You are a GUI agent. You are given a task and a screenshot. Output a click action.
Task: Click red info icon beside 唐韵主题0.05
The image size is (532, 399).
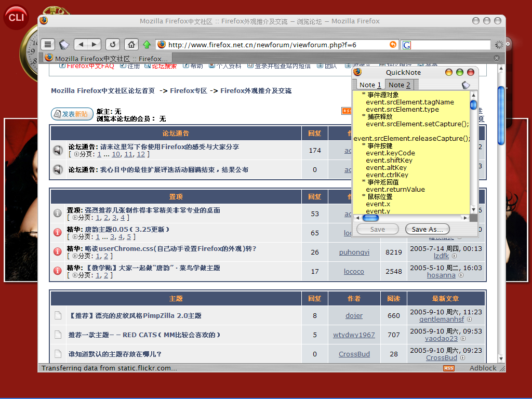click(57, 232)
